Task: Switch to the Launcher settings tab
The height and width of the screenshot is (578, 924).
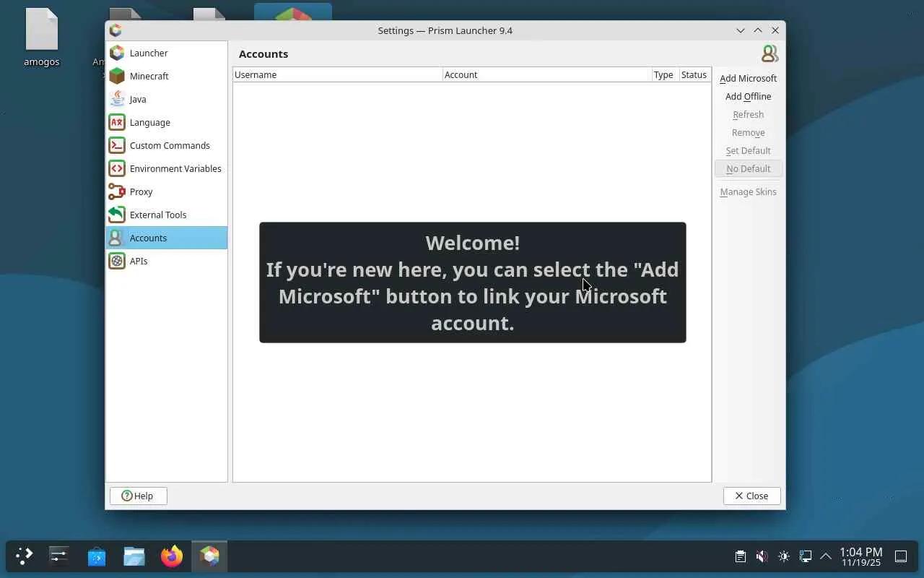Action: (149, 53)
